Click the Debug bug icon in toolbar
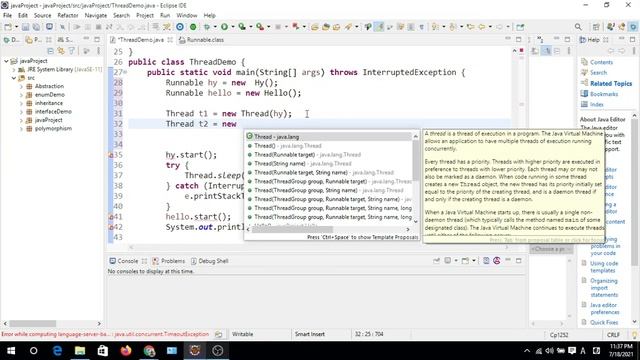640x360 pixels. [207, 27]
